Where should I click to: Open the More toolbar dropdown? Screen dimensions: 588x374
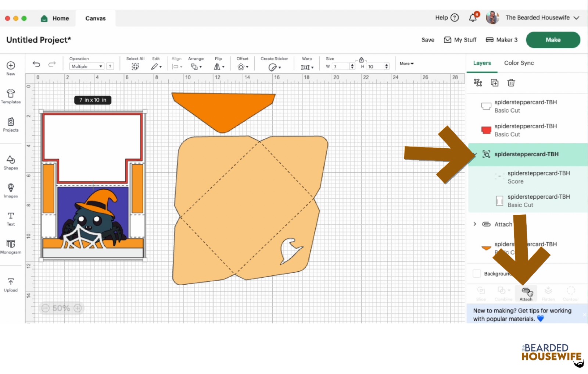coord(406,64)
